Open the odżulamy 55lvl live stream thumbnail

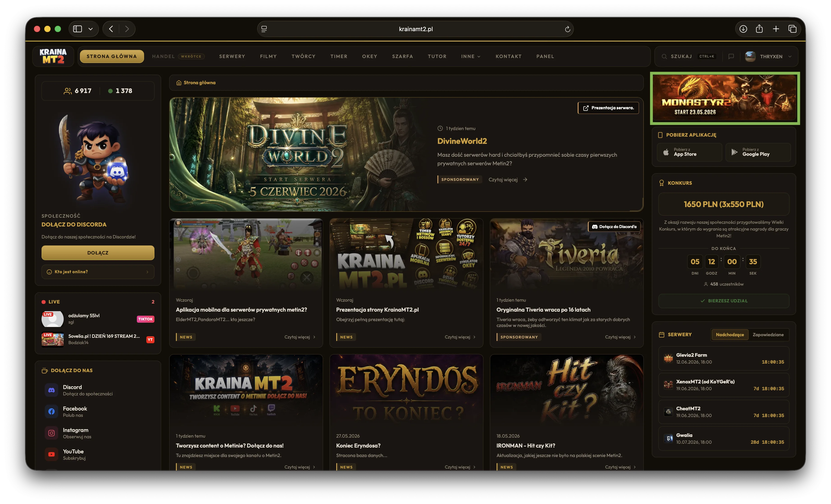[52, 319]
